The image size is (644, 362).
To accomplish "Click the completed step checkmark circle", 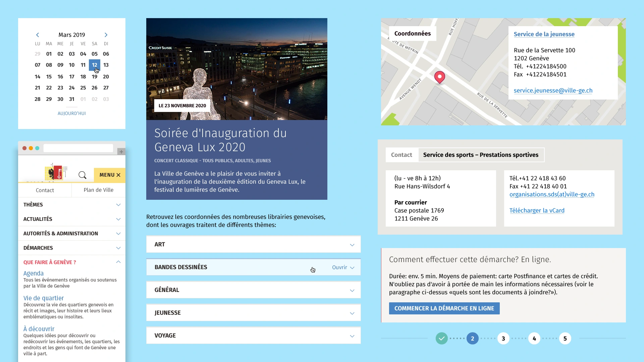I will click(x=441, y=339).
